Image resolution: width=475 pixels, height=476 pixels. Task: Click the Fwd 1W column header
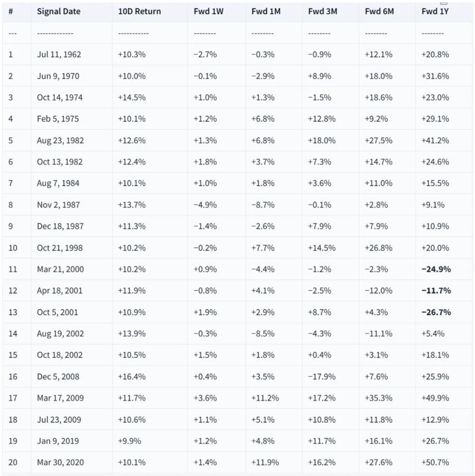(x=209, y=11)
